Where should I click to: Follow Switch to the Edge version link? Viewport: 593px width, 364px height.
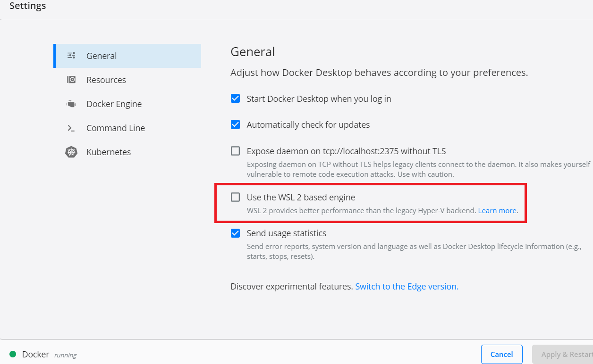click(407, 286)
